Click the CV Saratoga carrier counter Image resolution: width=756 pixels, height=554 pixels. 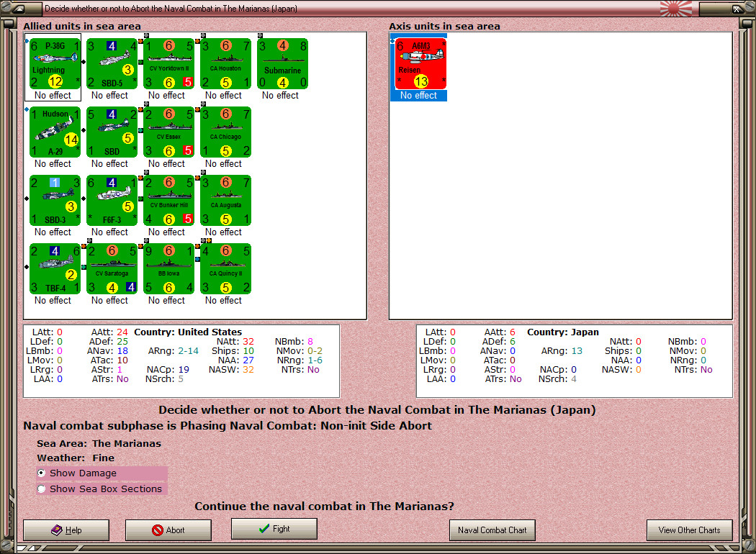tap(112, 269)
